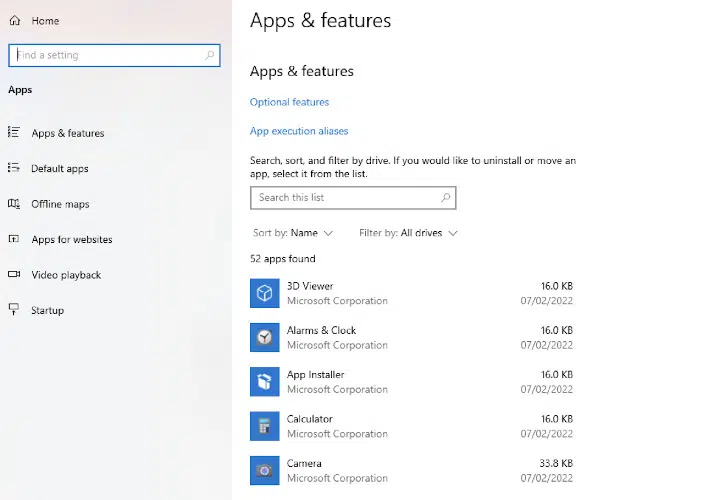Click the App Installer app icon
Viewport: 703px width, 500px height.
(x=264, y=381)
